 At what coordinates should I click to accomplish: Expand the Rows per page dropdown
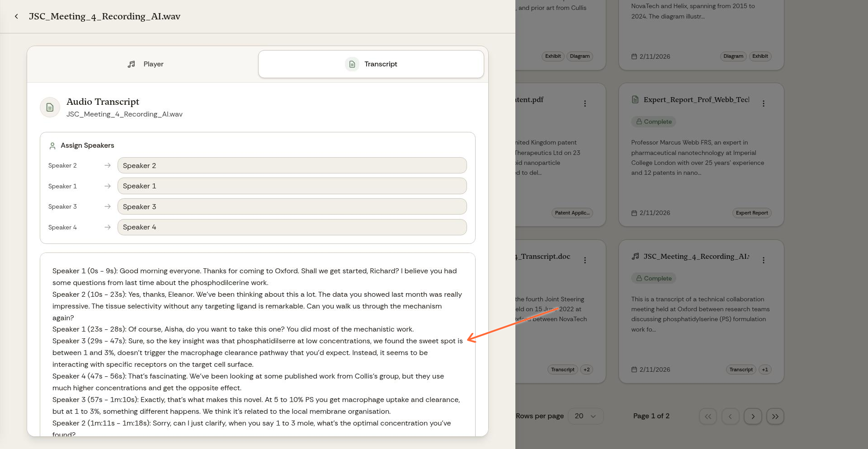[585, 416]
